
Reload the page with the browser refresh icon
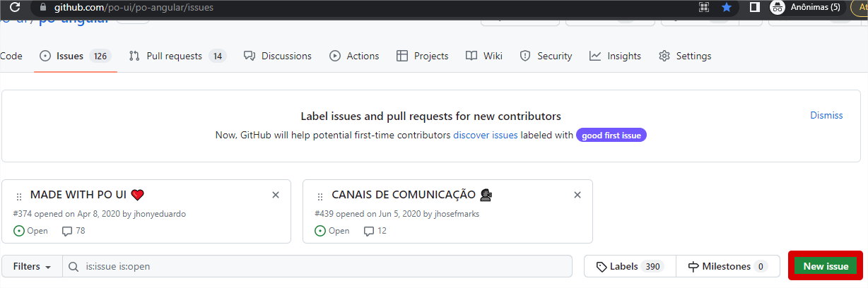(x=13, y=7)
